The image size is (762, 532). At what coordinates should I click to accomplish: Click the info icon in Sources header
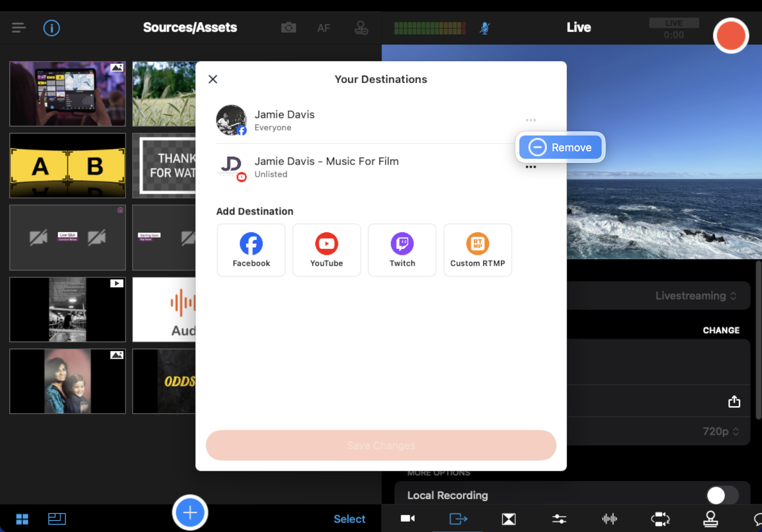(52, 28)
